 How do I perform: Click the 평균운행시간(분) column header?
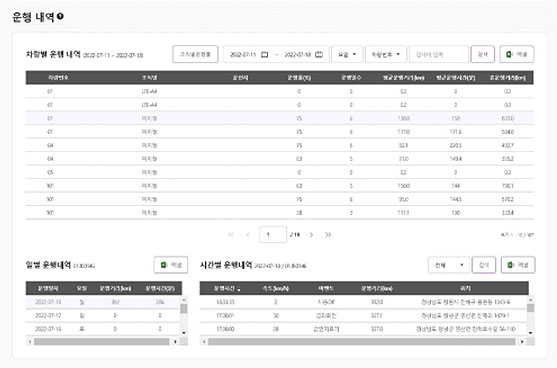pos(455,77)
